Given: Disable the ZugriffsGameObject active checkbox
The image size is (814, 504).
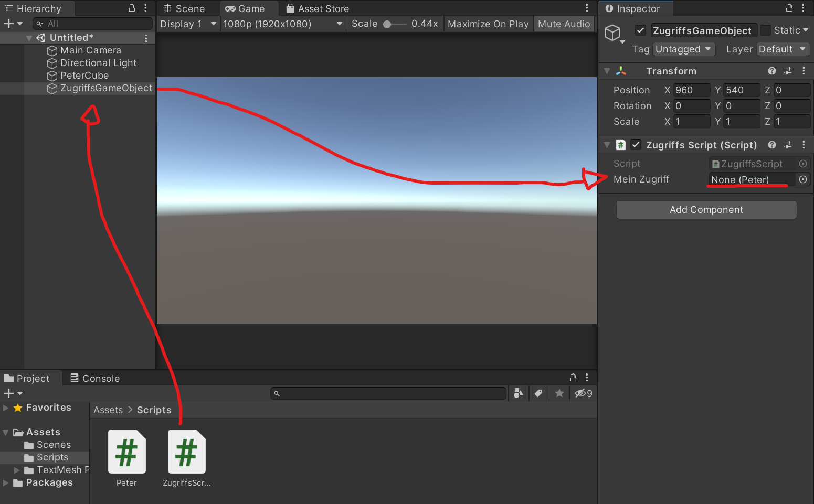Looking at the screenshot, I should coord(640,30).
